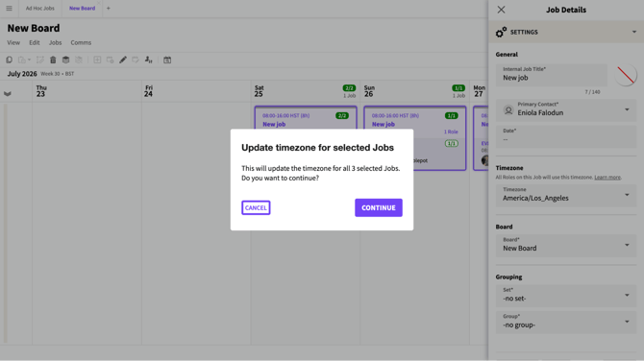This screenshot has width=644, height=361.
Task: Click the 2/2 badge on Saturday job card
Action: pyautogui.click(x=342, y=115)
